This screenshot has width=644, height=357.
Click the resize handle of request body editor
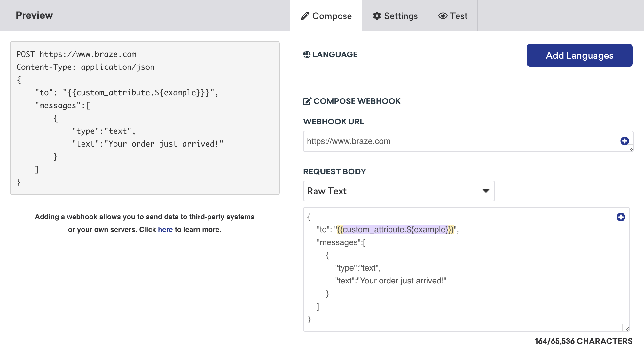pyautogui.click(x=627, y=329)
